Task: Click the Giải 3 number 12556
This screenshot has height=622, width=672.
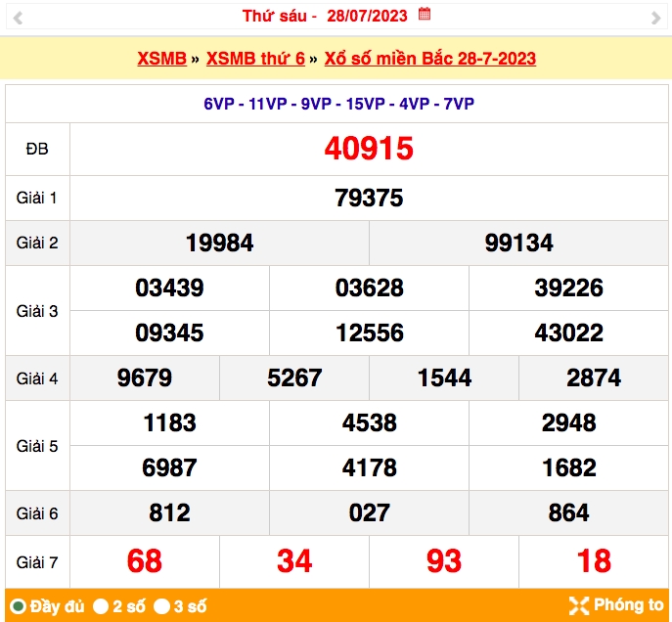Action: point(369,333)
